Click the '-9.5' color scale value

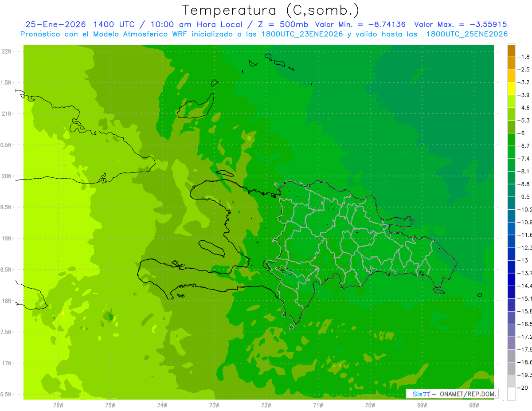coord(524,196)
